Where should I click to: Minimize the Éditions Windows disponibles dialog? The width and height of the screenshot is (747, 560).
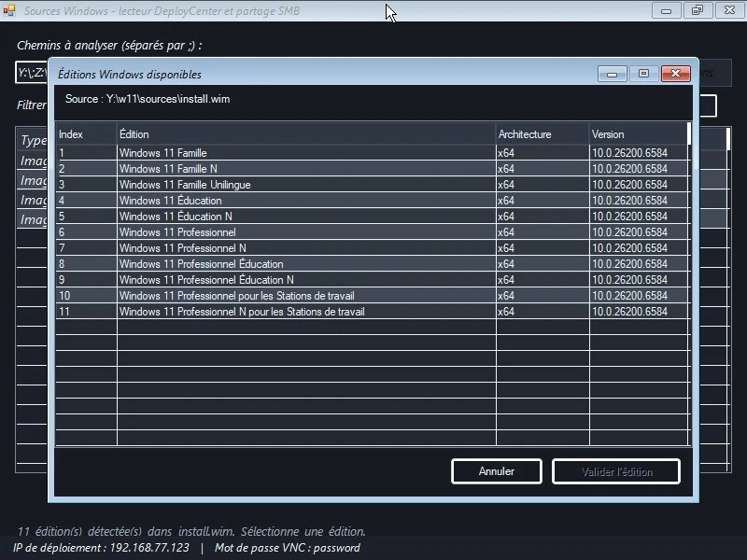pos(613,74)
